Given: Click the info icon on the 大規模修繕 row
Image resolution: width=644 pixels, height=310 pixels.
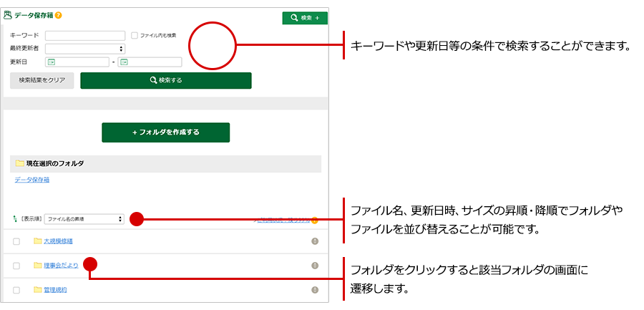Looking at the screenshot, I should pyautogui.click(x=314, y=241).
